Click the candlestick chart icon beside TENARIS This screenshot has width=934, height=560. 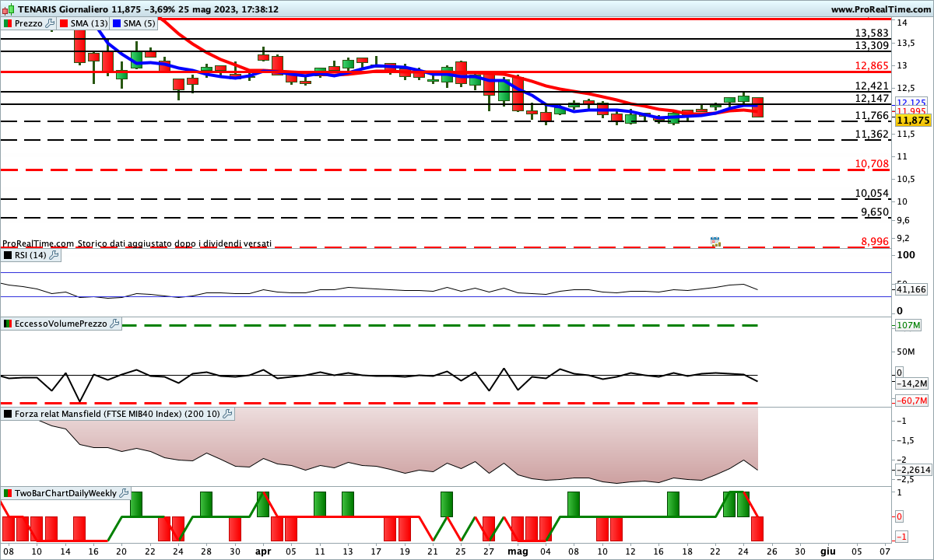tap(6, 9)
